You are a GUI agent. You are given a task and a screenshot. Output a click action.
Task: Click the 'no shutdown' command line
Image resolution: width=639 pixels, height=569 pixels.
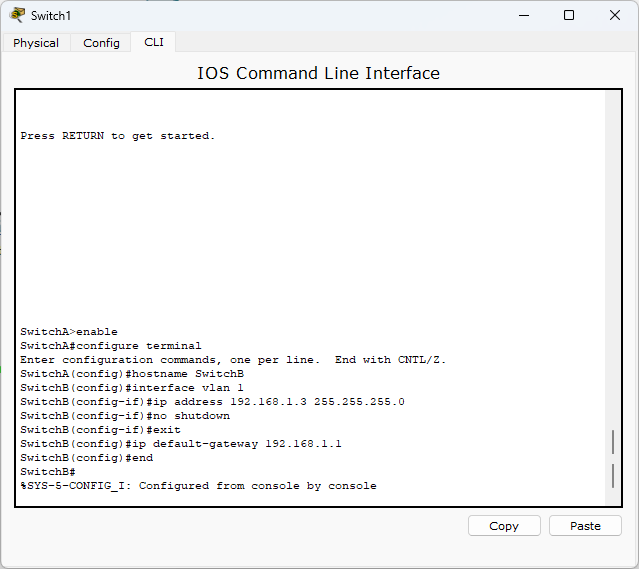tap(125, 416)
